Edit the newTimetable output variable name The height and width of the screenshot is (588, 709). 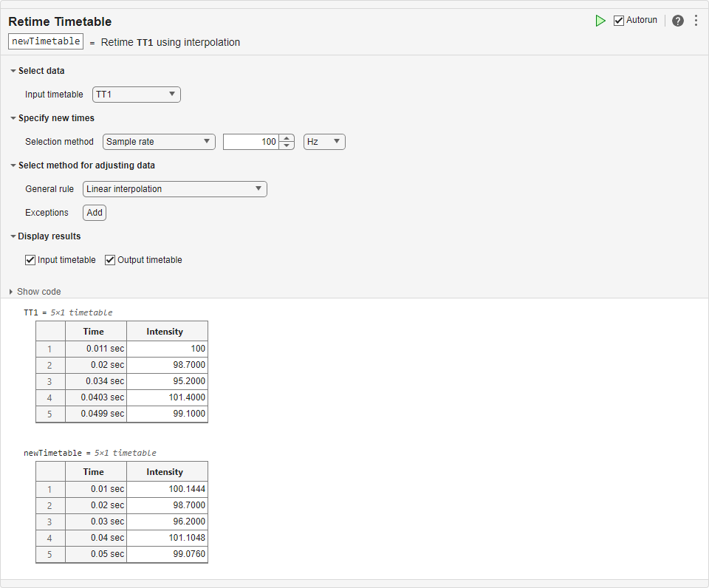[46, 41]
